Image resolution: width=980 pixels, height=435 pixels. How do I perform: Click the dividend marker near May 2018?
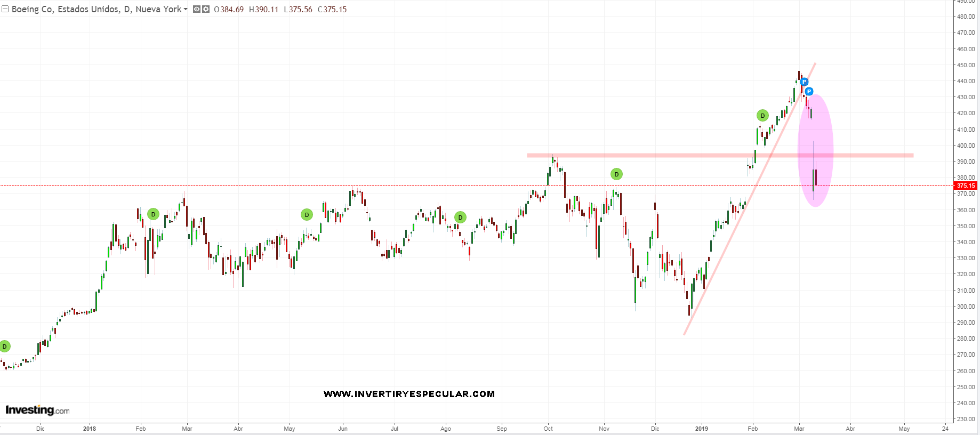[307, 215]
